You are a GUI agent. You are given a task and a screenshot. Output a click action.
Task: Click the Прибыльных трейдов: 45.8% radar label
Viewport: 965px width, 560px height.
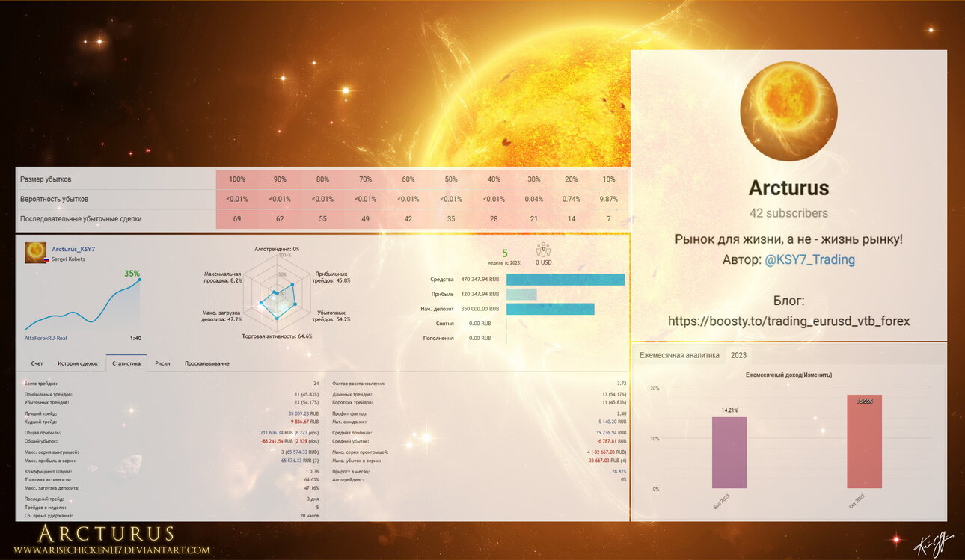coord(331,277)
